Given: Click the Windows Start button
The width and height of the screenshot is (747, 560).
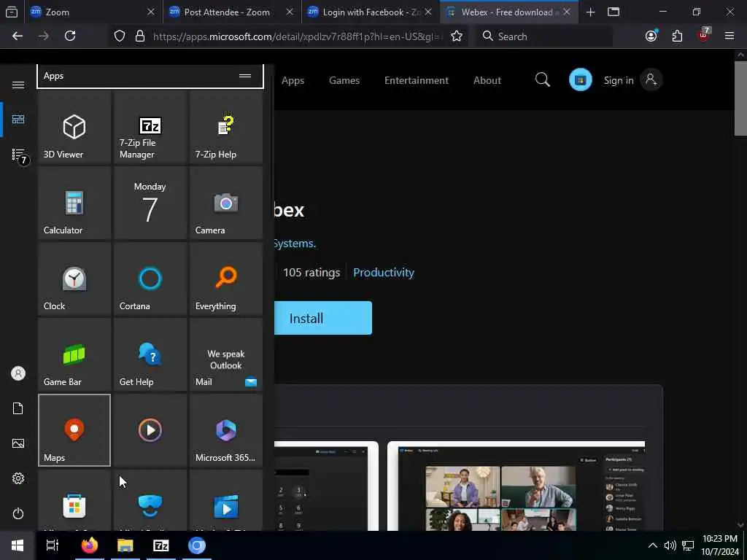Looking at the screenshot, I should tap(18, 545).
